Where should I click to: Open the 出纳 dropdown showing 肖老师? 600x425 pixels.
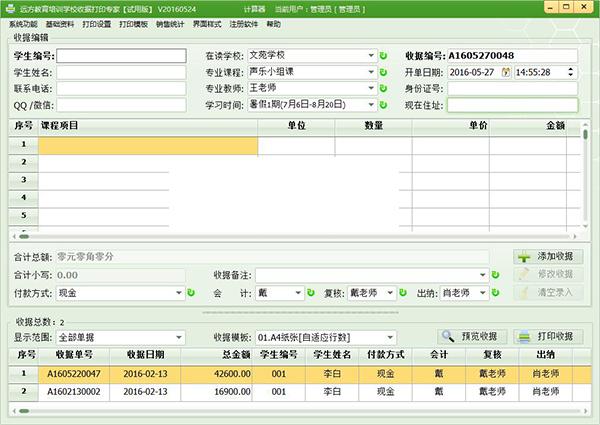pyautogui.click(x=483, y=293)
